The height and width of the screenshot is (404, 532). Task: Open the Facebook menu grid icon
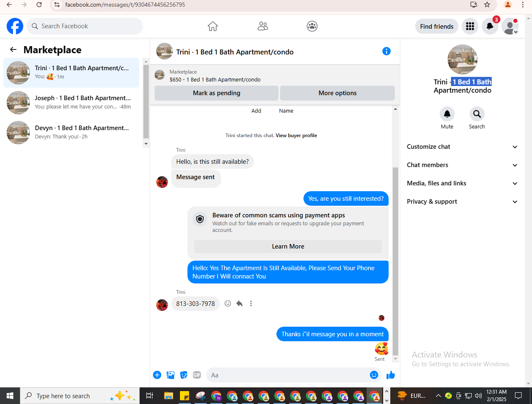tap(470, 26)
